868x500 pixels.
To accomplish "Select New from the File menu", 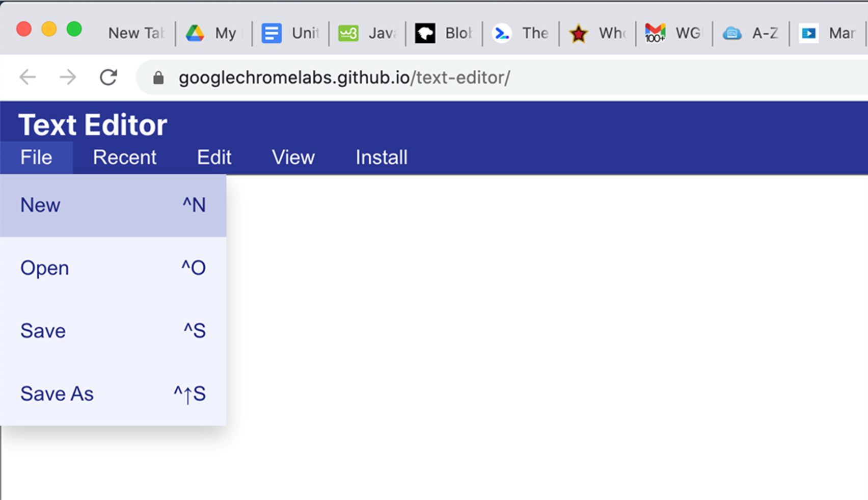I will pyautogui.click(x=113, y=205).
